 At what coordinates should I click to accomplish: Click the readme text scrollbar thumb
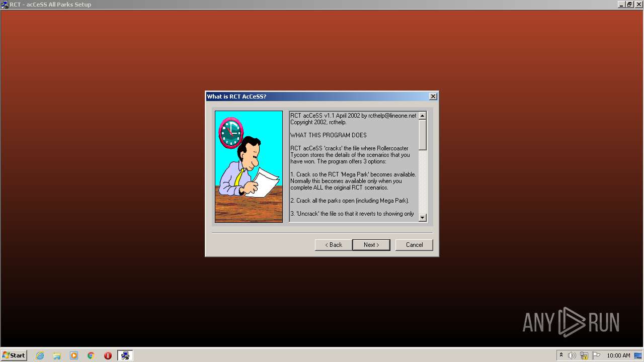coord(423,135)
